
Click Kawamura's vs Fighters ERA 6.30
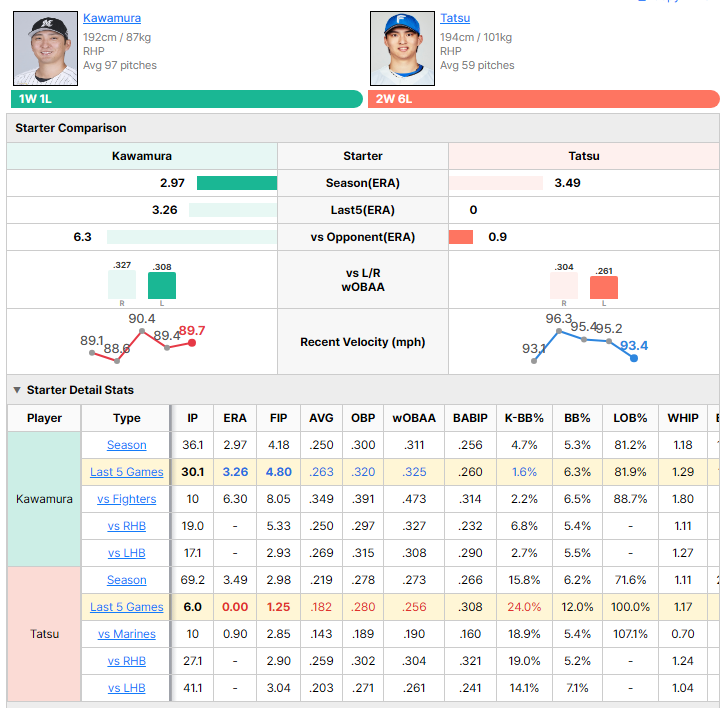pos(235,499)
